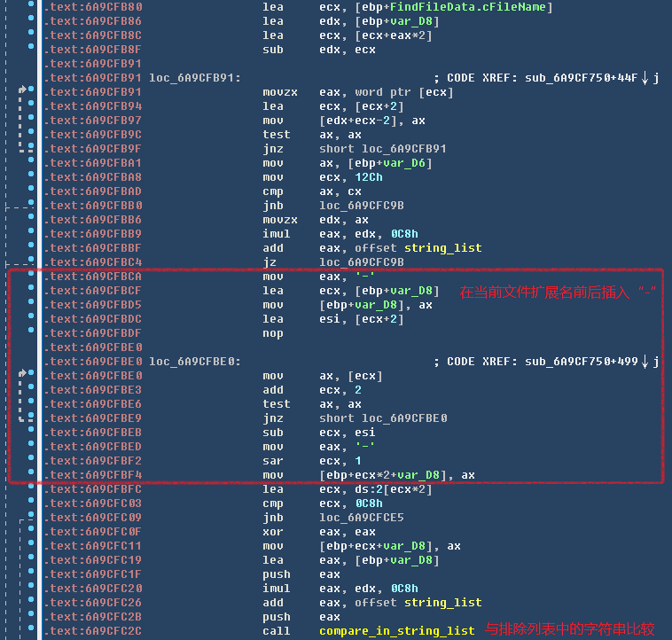Select address text .text:6A9CFB8C
The image size is (672, 640).
[x=92, y=35]
